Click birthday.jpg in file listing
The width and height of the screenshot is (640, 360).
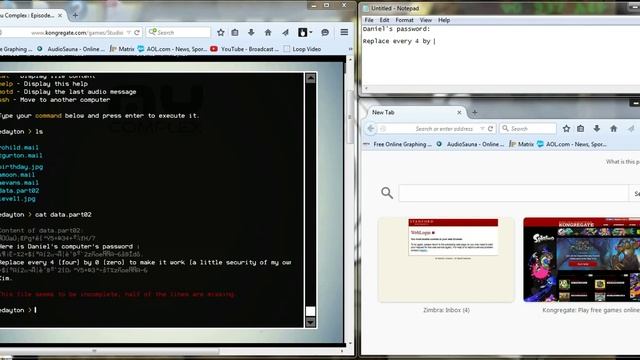tap(21, 167)
